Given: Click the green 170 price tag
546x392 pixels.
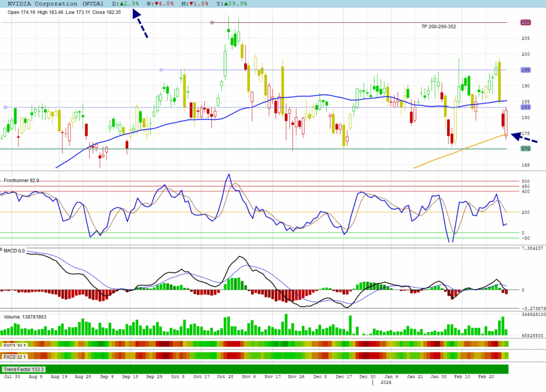Looking at the screenshot, I should point(525,148).
